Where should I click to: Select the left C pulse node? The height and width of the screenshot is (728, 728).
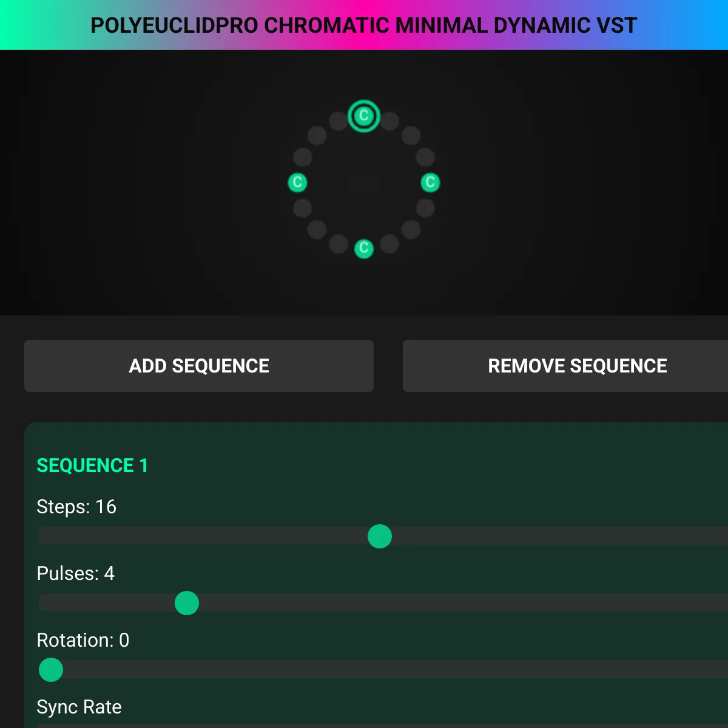pos(297,182)
